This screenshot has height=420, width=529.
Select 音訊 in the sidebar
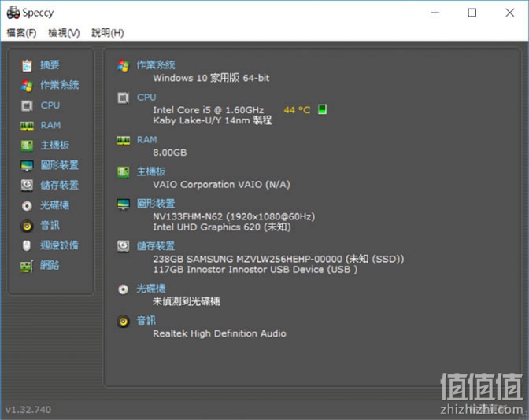(50, 225)
